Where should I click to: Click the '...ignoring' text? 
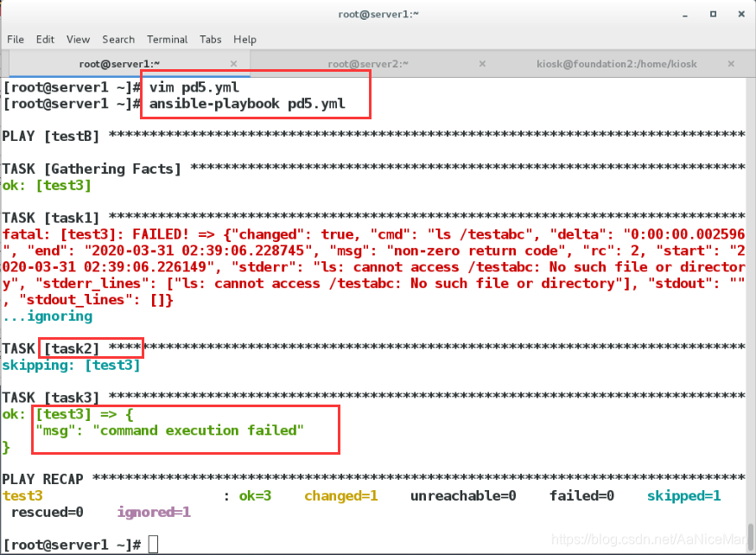coord(48,316)
